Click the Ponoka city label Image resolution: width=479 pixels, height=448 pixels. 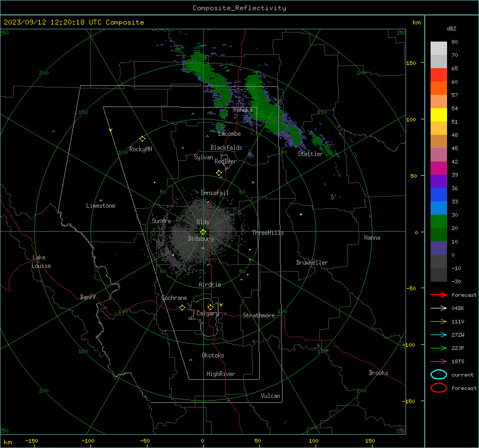tap(243, 110)
